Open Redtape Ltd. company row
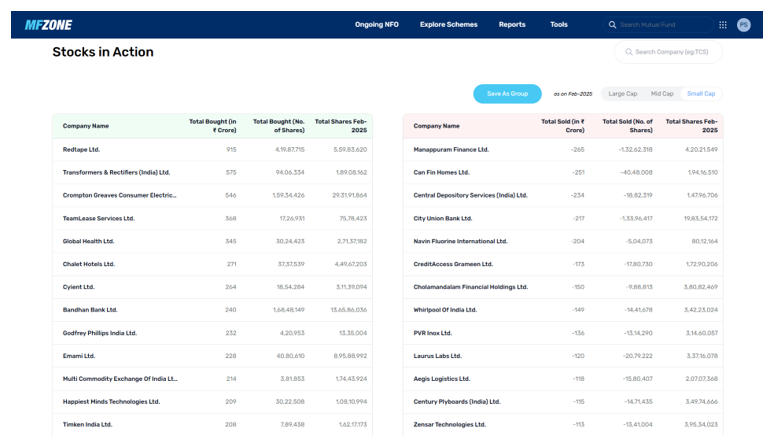782x447 pixels. tap(212, 150)
